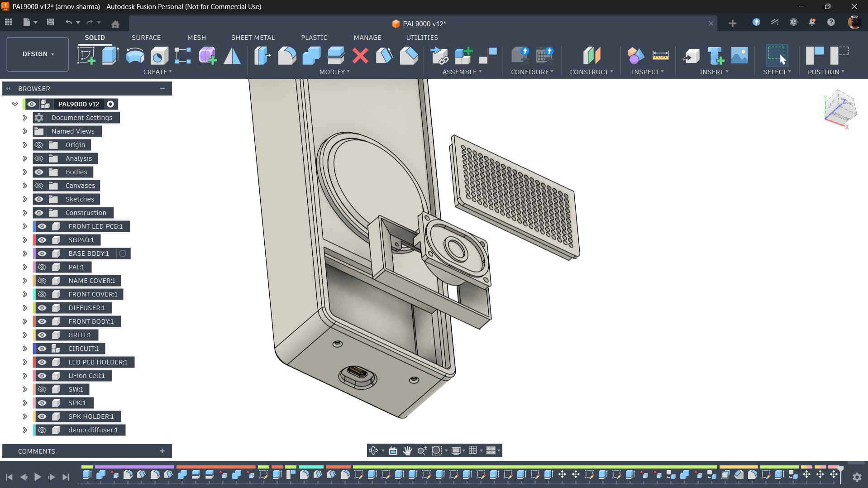
Task: Select the Pan hand tool in navigation bar
Action: click(407, 450)
